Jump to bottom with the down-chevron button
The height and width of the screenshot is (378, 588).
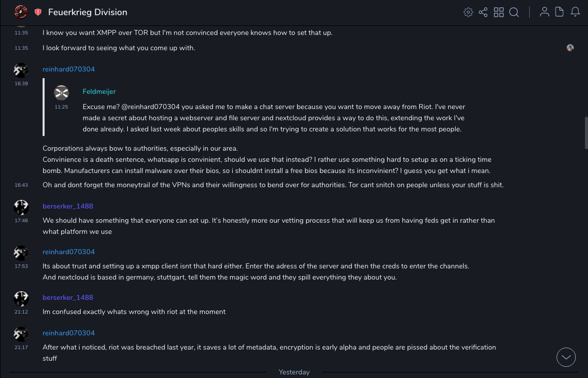(566, 357)
